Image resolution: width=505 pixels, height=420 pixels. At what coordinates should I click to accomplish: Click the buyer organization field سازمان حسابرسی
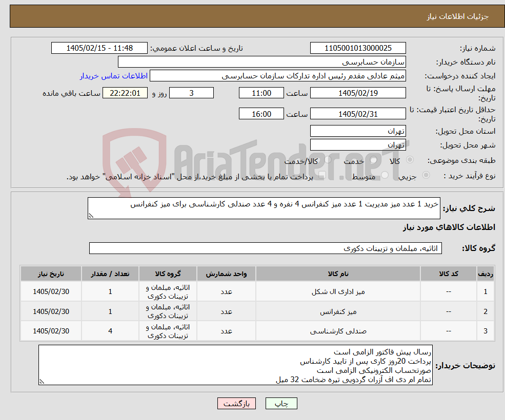tap(261, 62)
